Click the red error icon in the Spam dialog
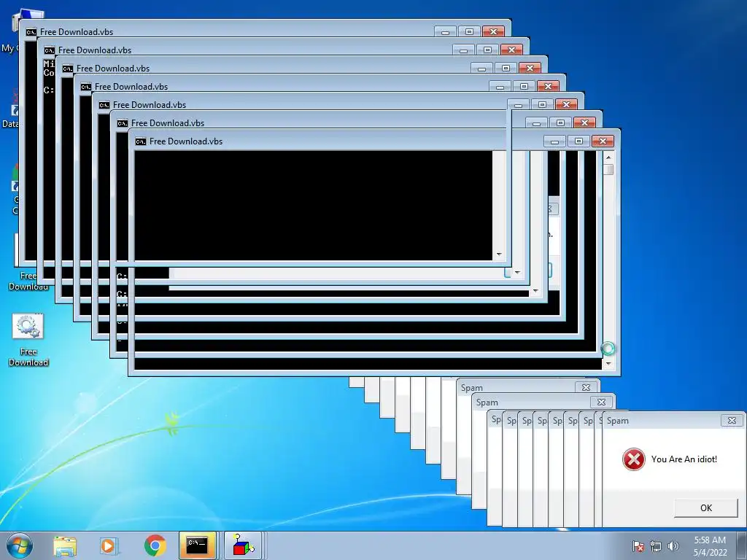 634,459
